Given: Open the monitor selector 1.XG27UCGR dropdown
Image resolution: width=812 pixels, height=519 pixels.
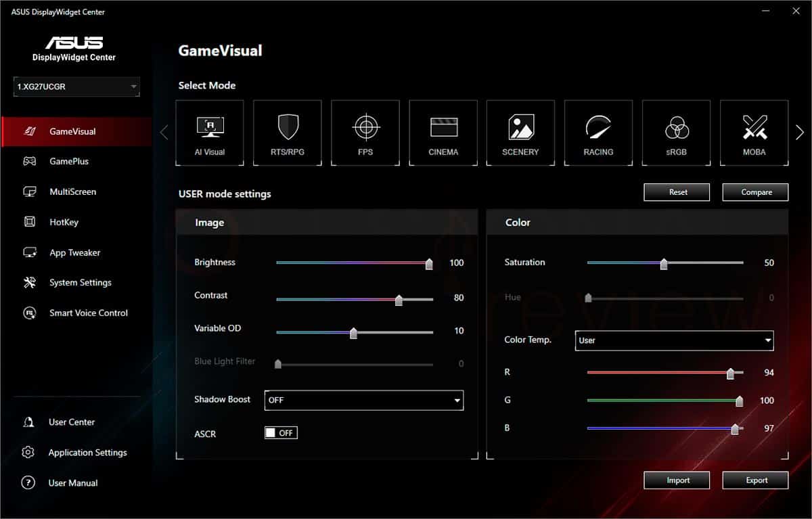Looking at the screenshot, I should [76, 87].
